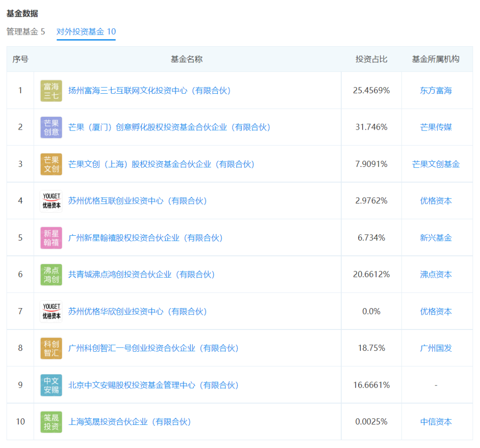Click the pink 新星翰禧 logo icon
Image resolution: width=480 pixels, height=448 pixels.
[51, 238]
